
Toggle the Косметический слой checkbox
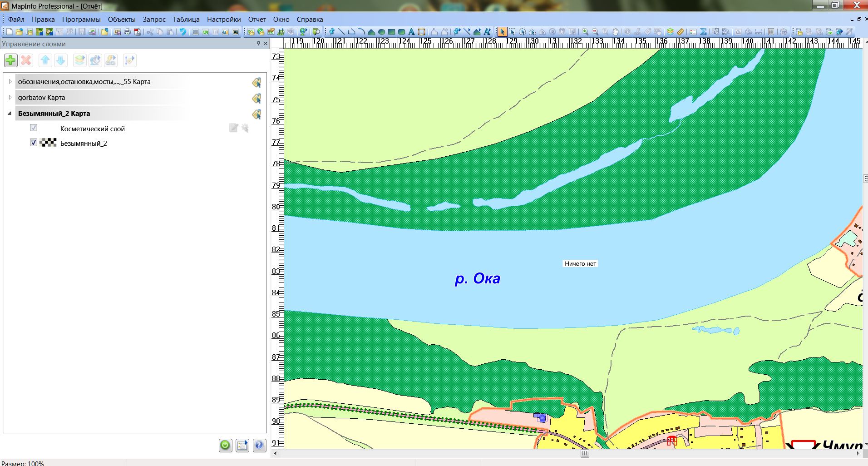(34, 128)
